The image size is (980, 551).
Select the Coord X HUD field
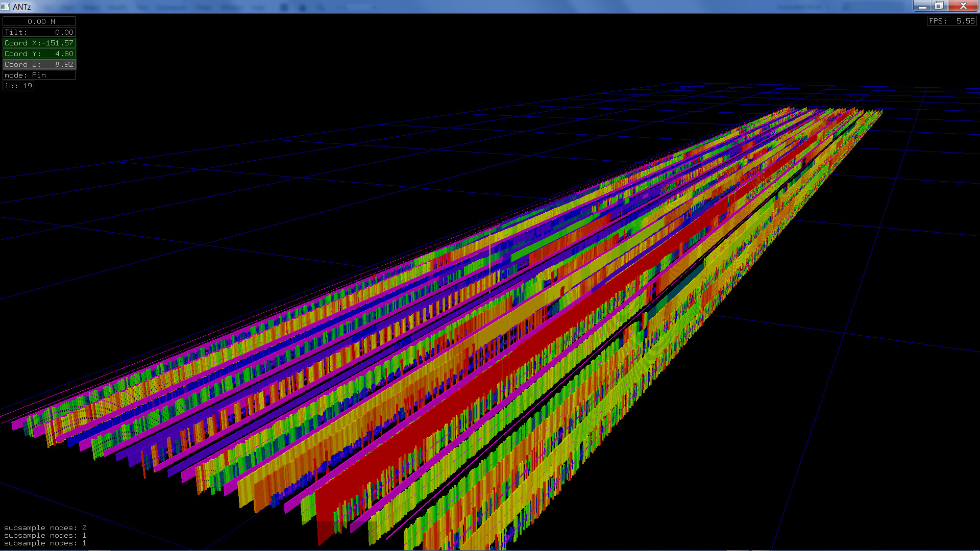(x=39, y=43)
